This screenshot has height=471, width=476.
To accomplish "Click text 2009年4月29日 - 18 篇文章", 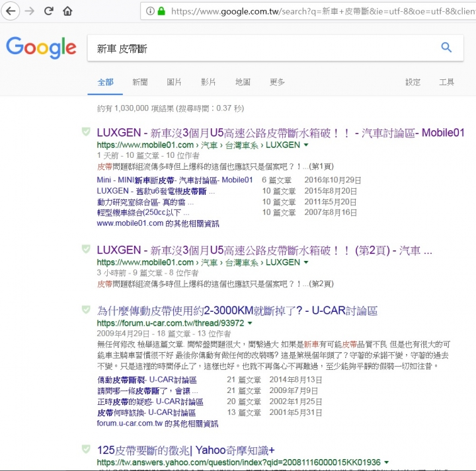I will pos(143,334).
